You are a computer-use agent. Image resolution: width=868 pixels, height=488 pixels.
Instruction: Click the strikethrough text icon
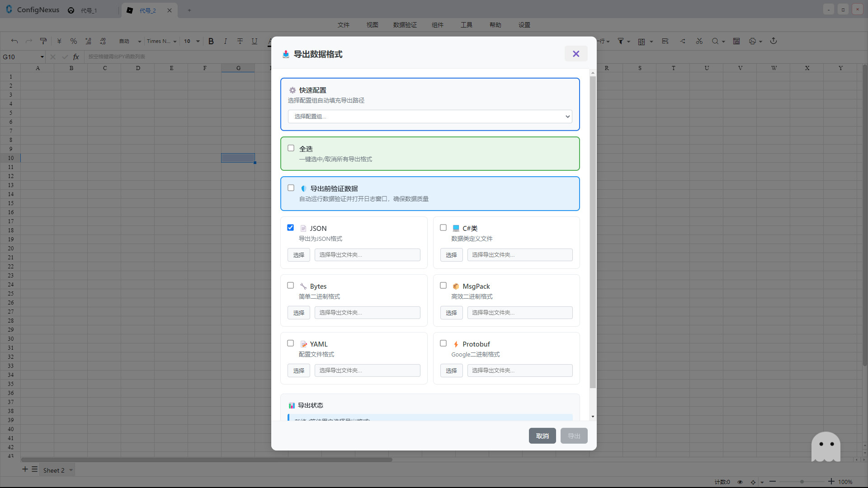[240, 41]
